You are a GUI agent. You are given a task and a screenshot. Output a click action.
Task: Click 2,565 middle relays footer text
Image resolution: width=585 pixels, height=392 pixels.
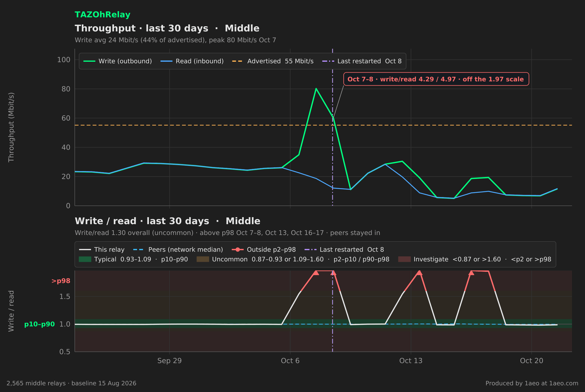click(71, 383)
